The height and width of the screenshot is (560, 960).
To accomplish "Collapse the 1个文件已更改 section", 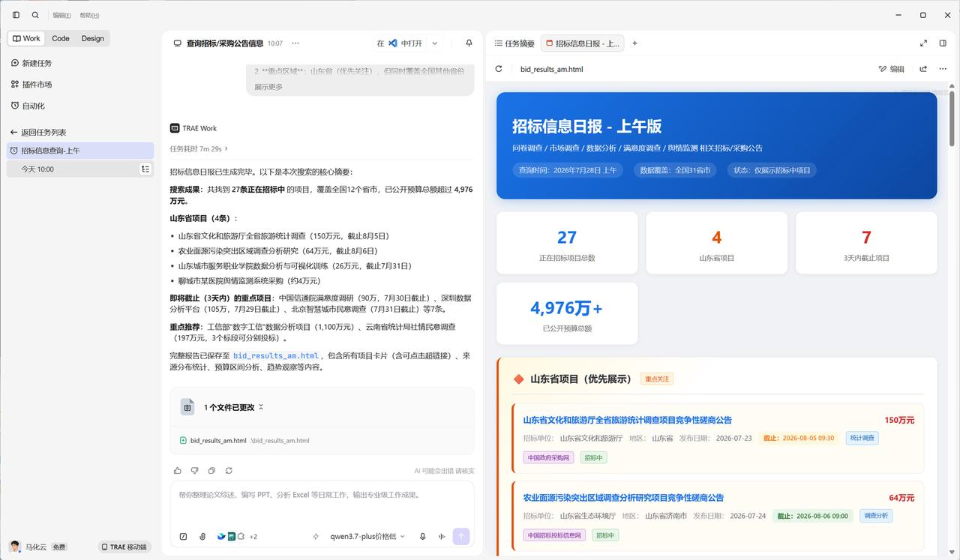I will tap(261, 407).
